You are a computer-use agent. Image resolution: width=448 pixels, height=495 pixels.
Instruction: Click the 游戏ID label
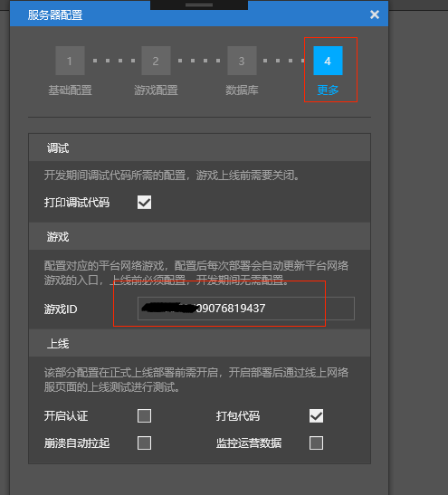click(61, 309)
